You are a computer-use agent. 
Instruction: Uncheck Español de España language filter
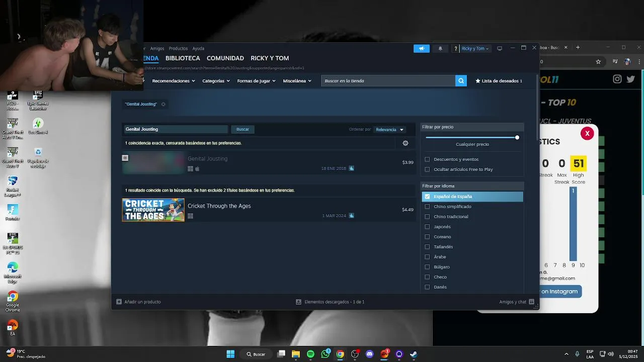pos(427,197)
